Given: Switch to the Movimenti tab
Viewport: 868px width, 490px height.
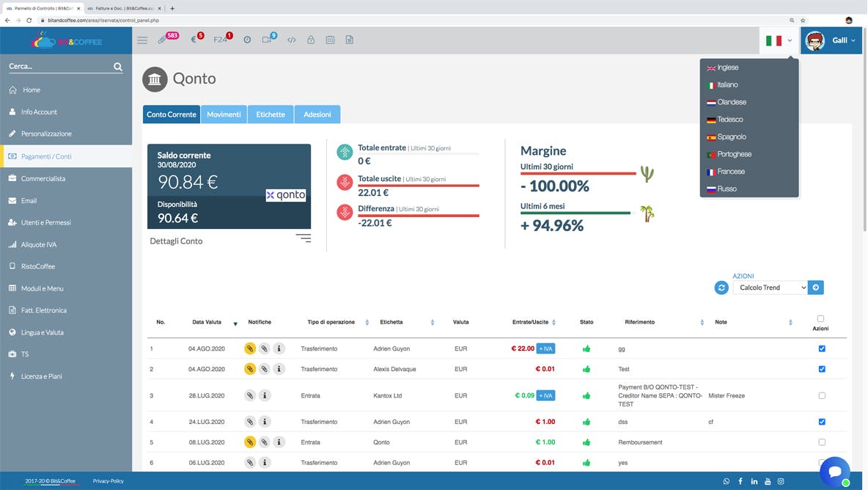Looking at the screenshot, I should (x=224, y=114).
